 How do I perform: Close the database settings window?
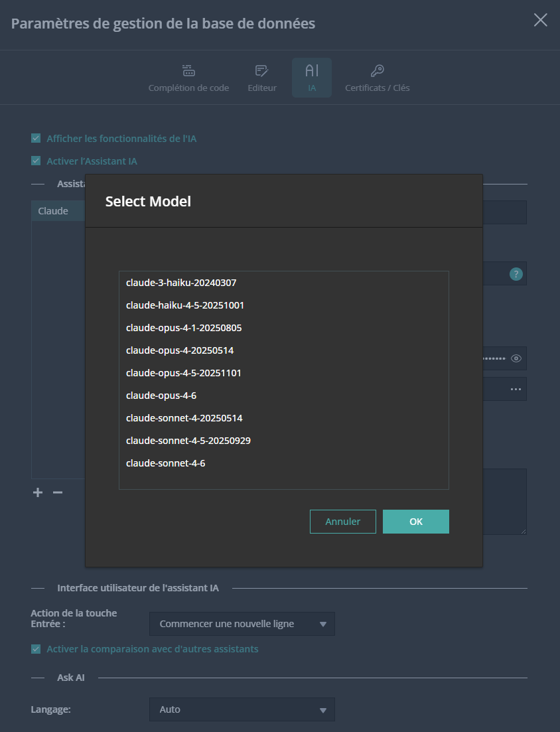coord(540,20)
